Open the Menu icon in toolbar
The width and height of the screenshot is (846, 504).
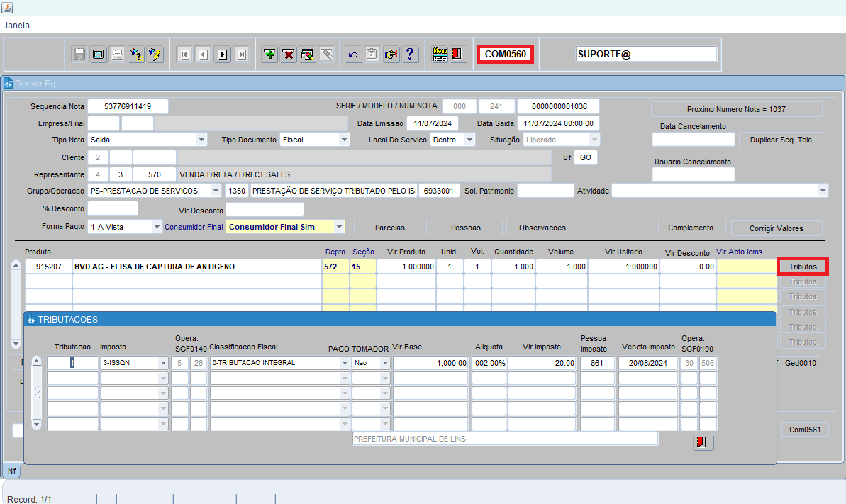[440, 55]
